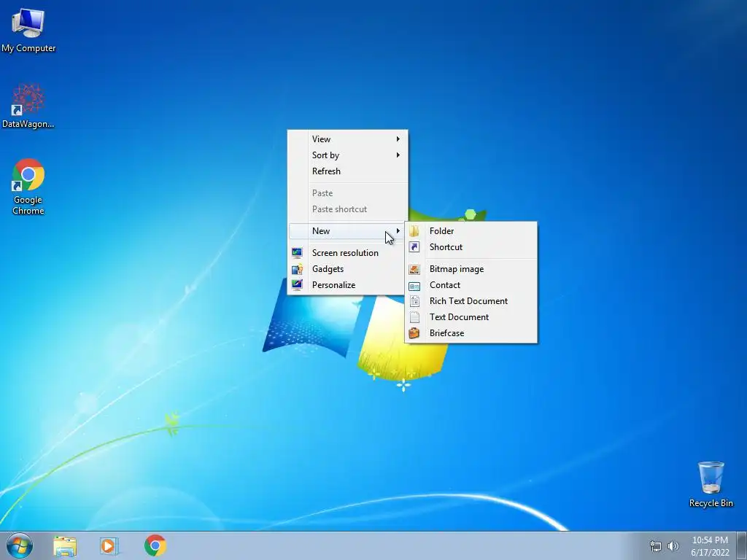
Task: Create a new Contact
Action: pos(471,285)
